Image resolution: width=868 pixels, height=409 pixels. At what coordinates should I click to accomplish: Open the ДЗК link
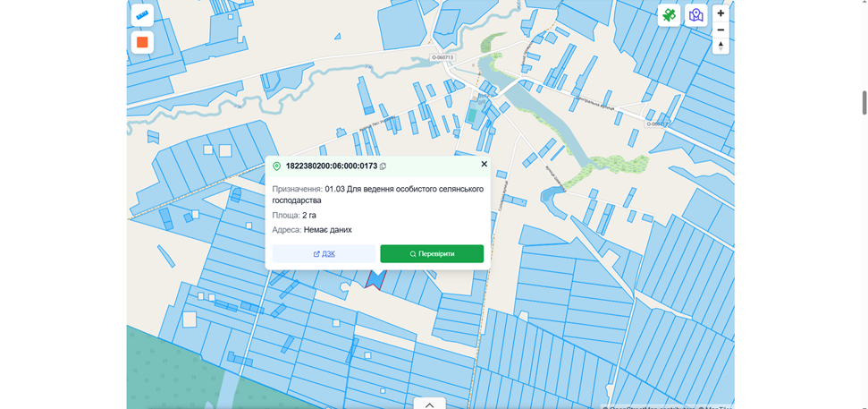(324, 254)
